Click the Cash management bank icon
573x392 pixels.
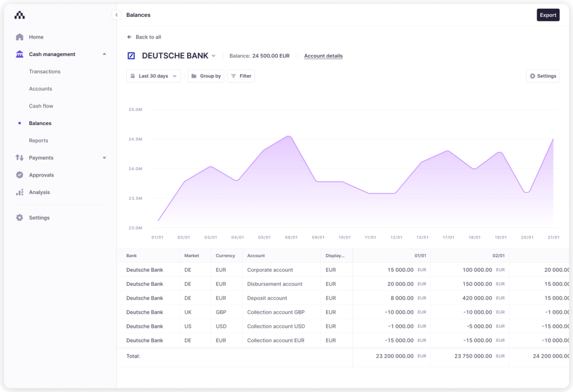(x=19, y=54)
